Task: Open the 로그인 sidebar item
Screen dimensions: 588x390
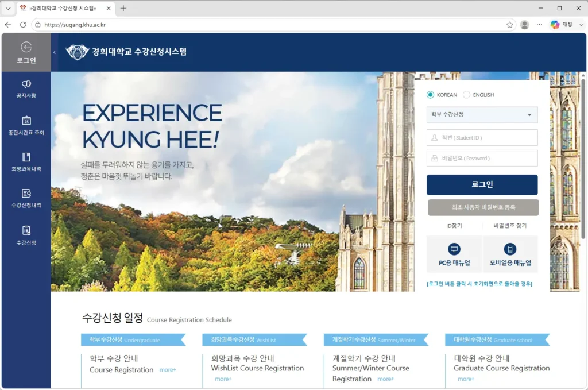Action: [26, 52]
